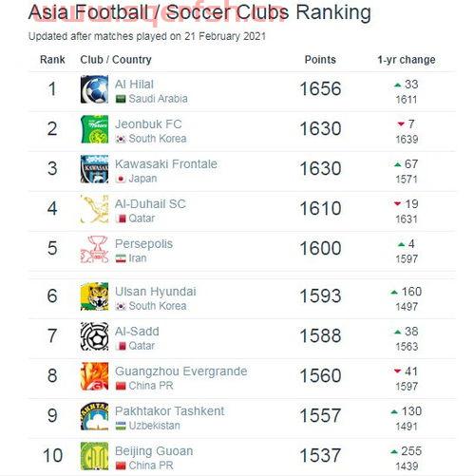Click the Pakhtakor Tashkent badge
Image resolution: width=474 pixels, height=476 pixels.
click(x=94, y=416)
